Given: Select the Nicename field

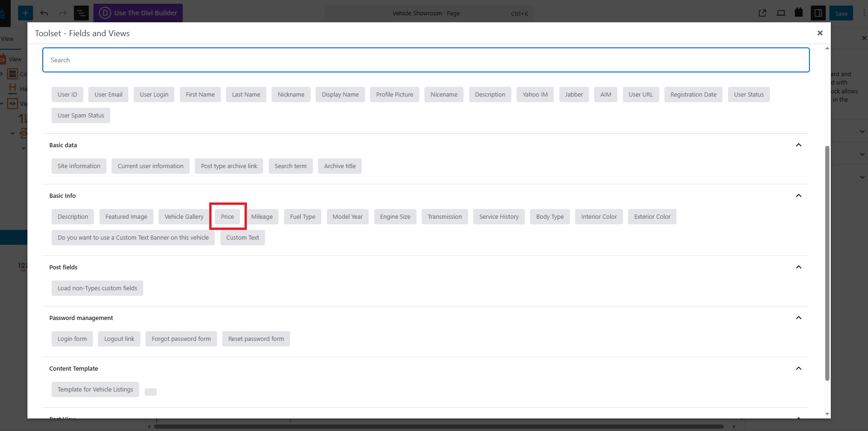Looking at the screenshot, I should click(444, 94).
